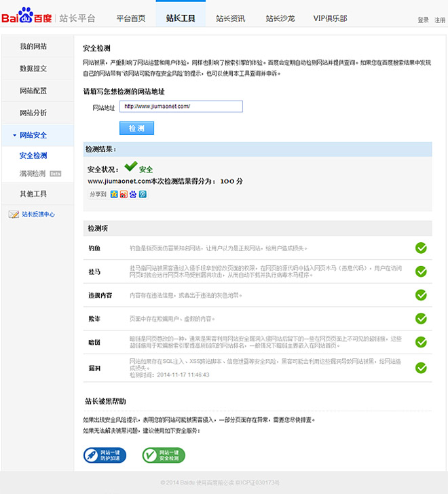Viewport: 448px width, 494px height.
Task: Switch to 平台首页 tab
Action: (x=130, y=18)
